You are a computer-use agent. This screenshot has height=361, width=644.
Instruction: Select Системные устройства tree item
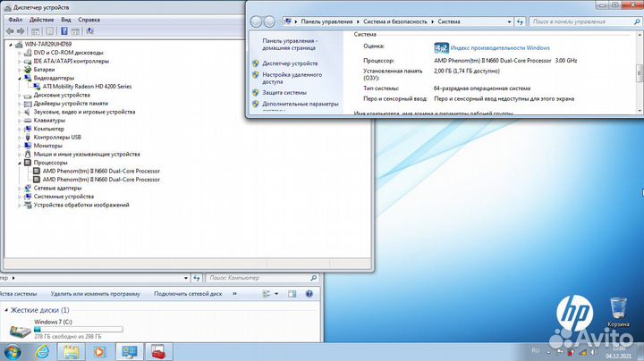click(64, 197)
